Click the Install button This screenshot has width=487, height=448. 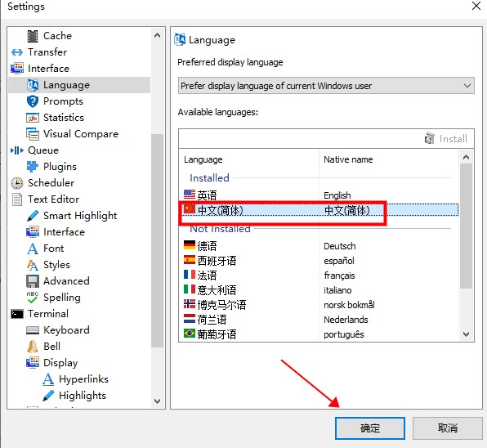click(446, 138)
